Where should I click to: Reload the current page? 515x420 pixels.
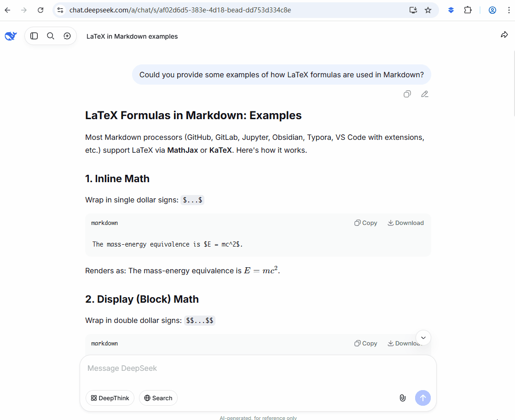pyautogui.click(x=41, y=10)
